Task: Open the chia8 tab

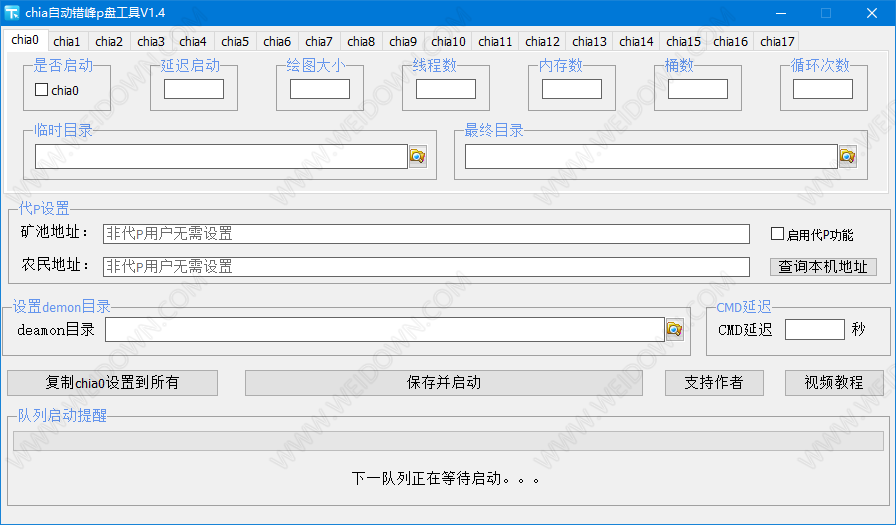Action: coord(361,42)
